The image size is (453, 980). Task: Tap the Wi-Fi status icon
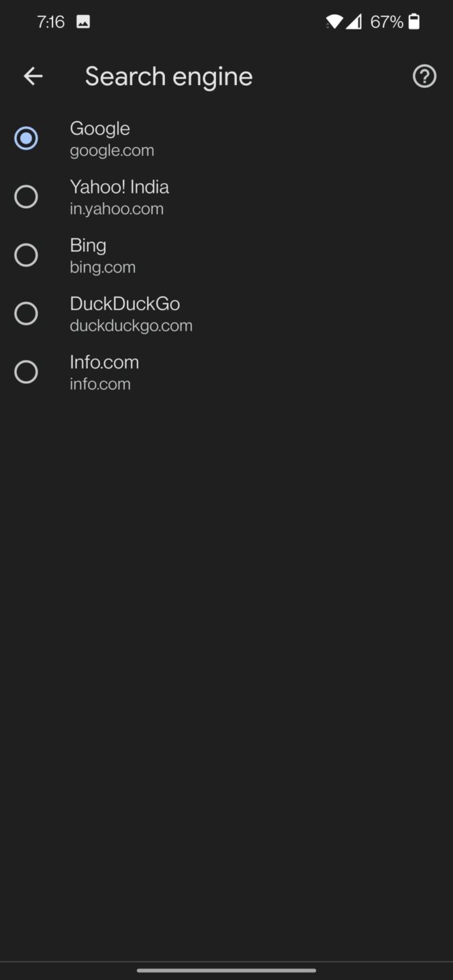click(x=333, y=21)
